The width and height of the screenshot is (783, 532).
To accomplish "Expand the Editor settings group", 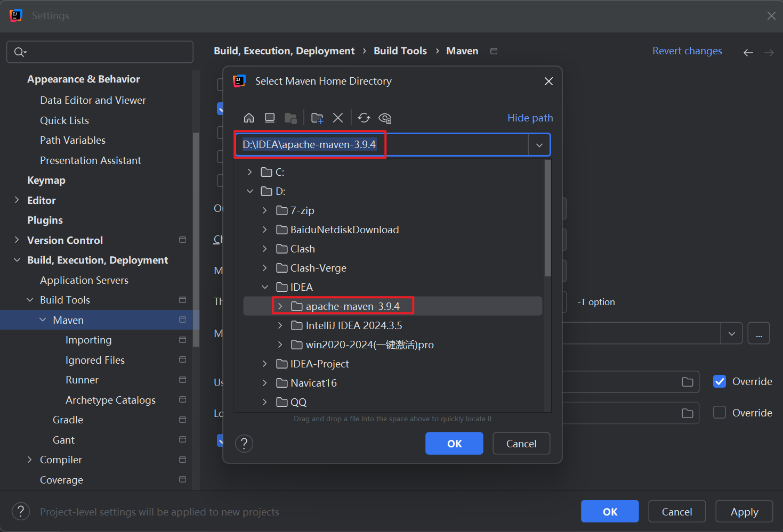I will pyautogui.click(x=17, y=200).
